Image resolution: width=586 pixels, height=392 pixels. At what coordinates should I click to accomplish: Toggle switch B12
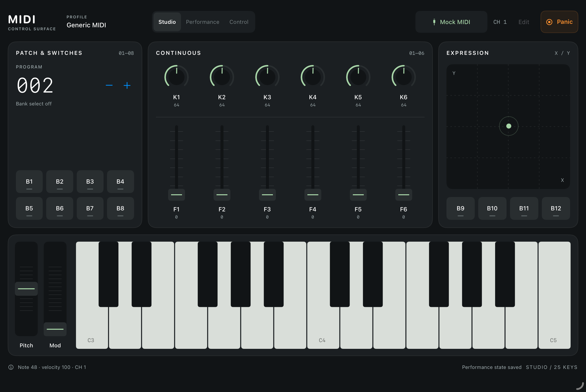(x=556, y=208)
